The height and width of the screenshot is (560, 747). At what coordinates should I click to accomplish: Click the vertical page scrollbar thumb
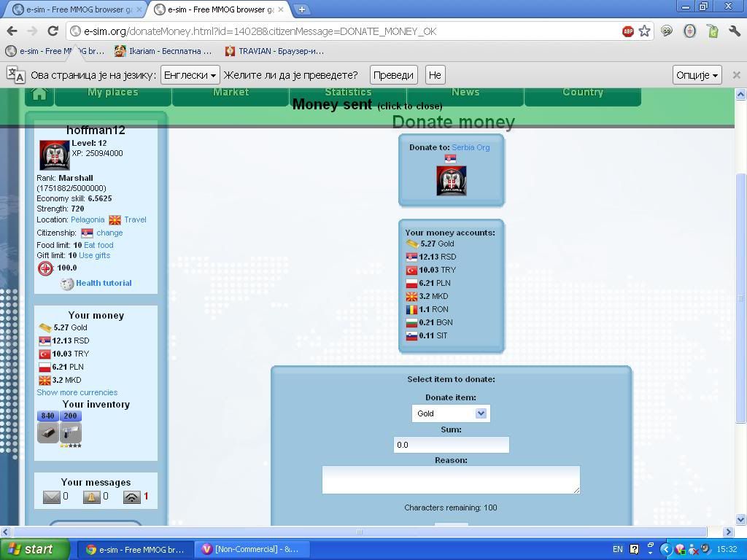click(x=740, y=297)
